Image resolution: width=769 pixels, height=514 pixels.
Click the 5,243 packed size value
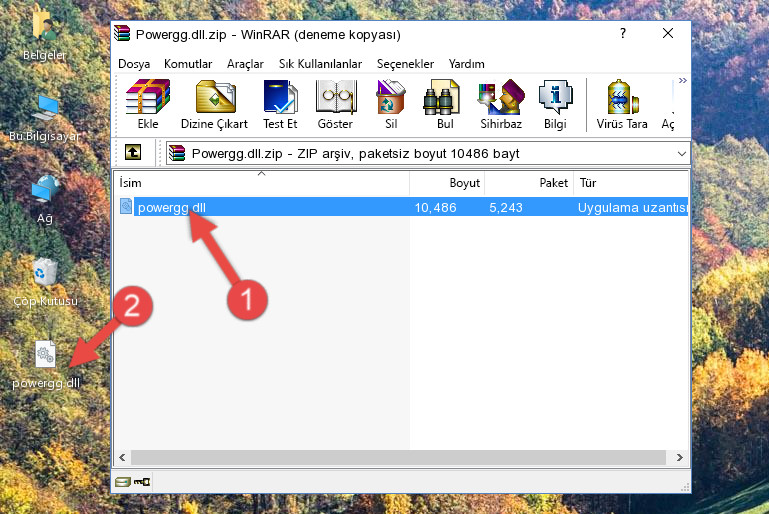click(506, 207)
